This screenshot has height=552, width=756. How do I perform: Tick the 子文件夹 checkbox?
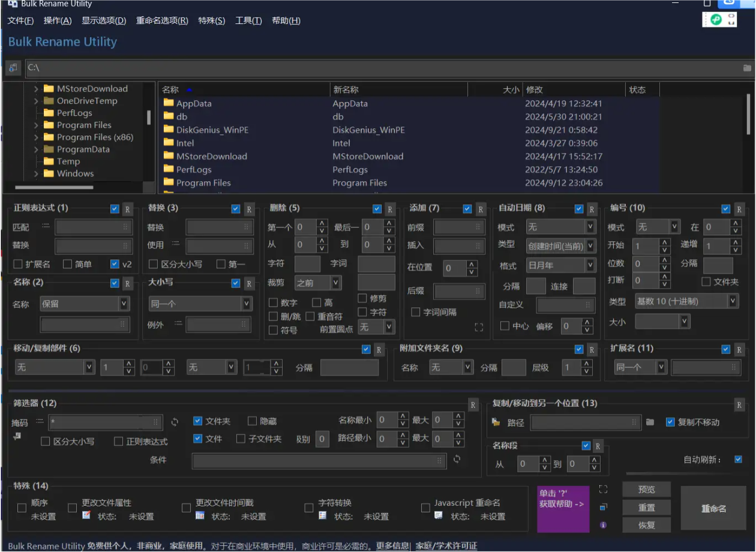pyautogui.click(x=241, y=439)
